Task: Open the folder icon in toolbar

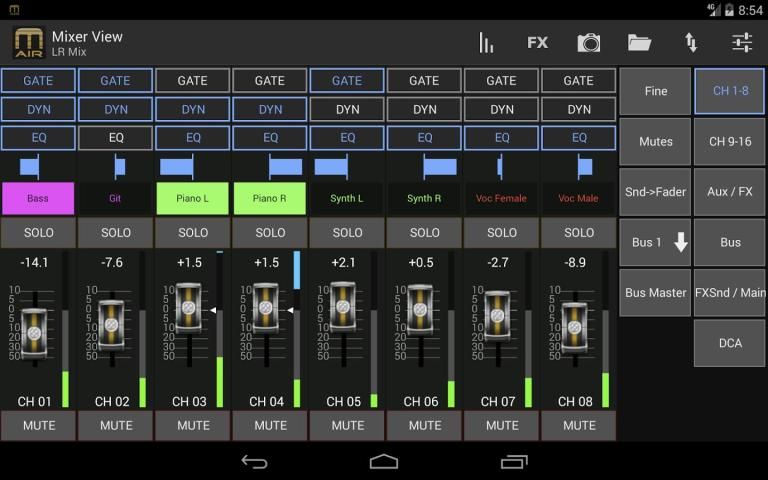Action: click(640, 42)
